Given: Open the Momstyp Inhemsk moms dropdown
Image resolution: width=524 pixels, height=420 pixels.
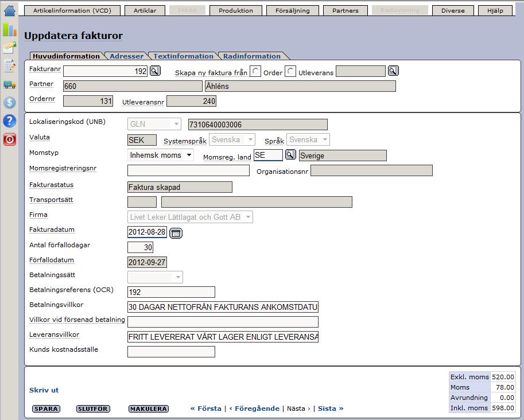Looking at the screenshot, I should [x=160, y=155].
